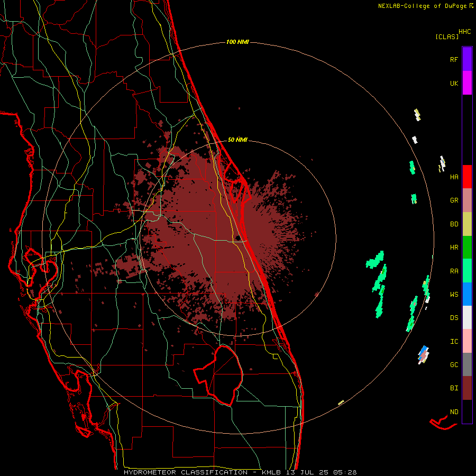This screenshot has height=476, width=476.
Task: Click 'HYDROMETEOR CLASSIFICATION' in the bottom caption
Action: (186, 472)
